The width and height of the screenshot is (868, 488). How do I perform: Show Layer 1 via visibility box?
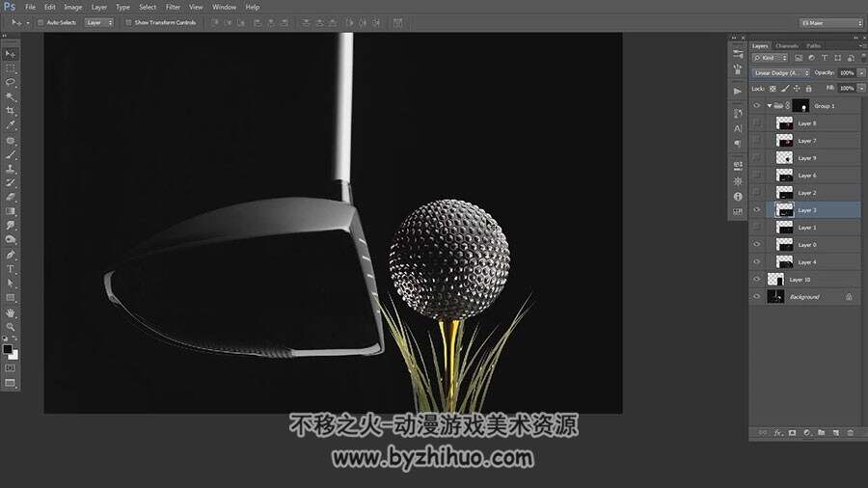click(757, 228)
